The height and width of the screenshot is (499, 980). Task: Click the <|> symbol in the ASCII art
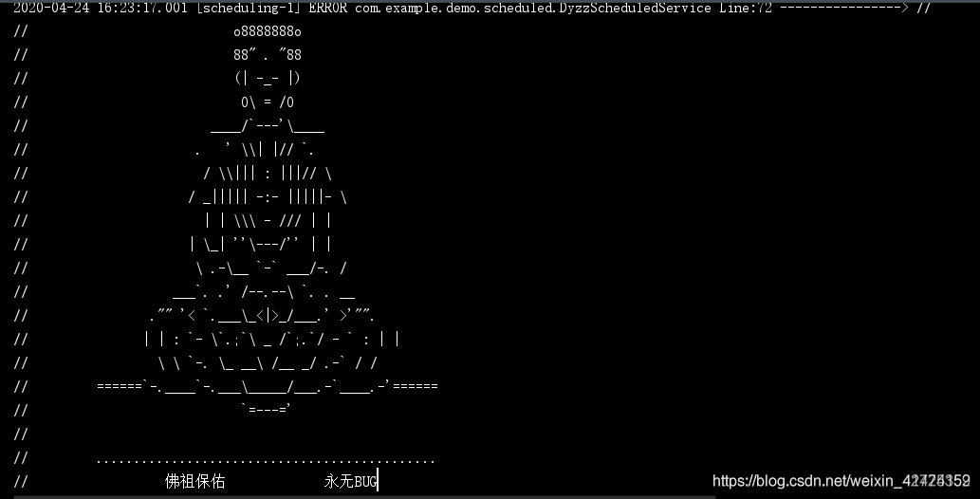point(271,315)
